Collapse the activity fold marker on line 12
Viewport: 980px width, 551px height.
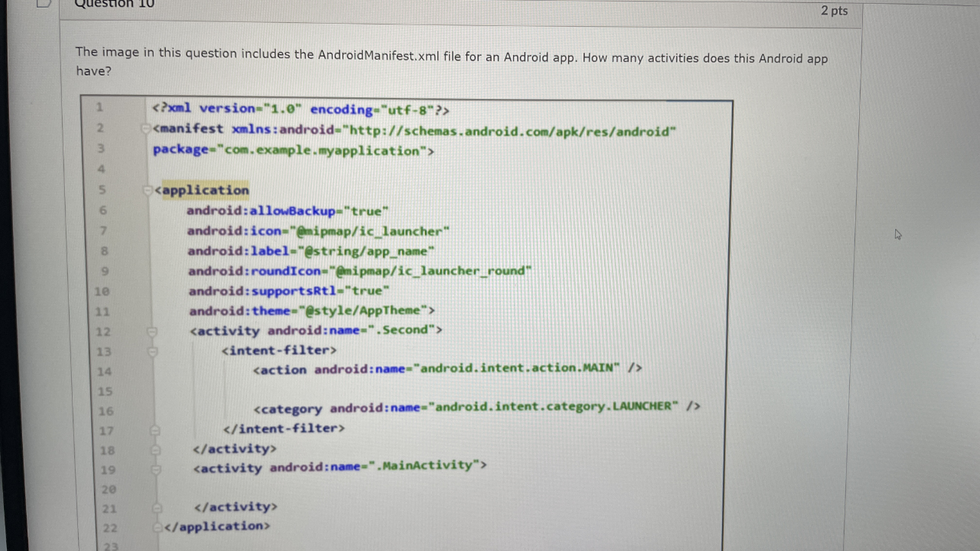click(152, 331)
